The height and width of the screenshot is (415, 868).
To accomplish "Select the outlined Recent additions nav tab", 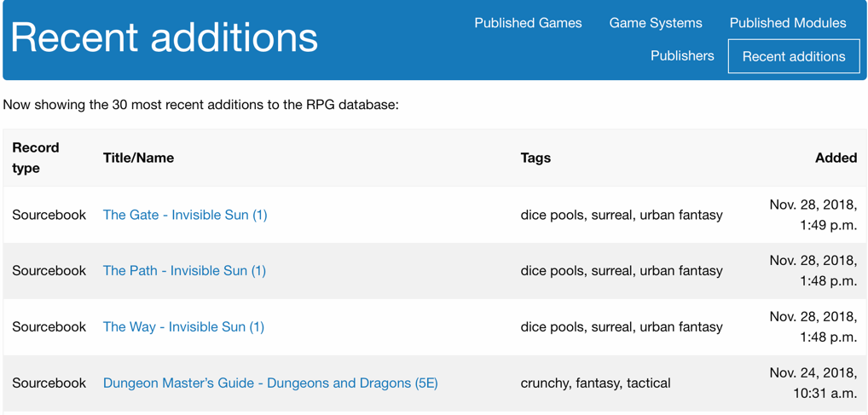I will (x=794, y=56).
